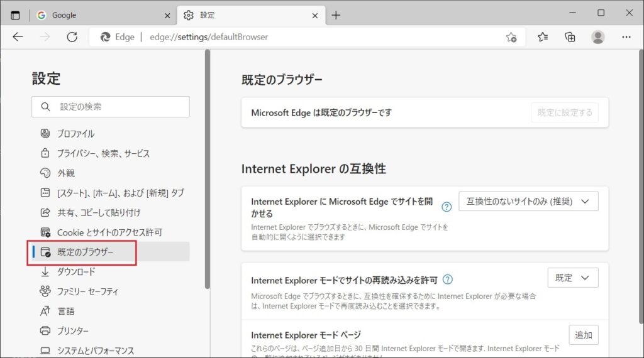Click the family safety sidebar icon
This screenshot has width=644, height=358.
coord(45,291)
